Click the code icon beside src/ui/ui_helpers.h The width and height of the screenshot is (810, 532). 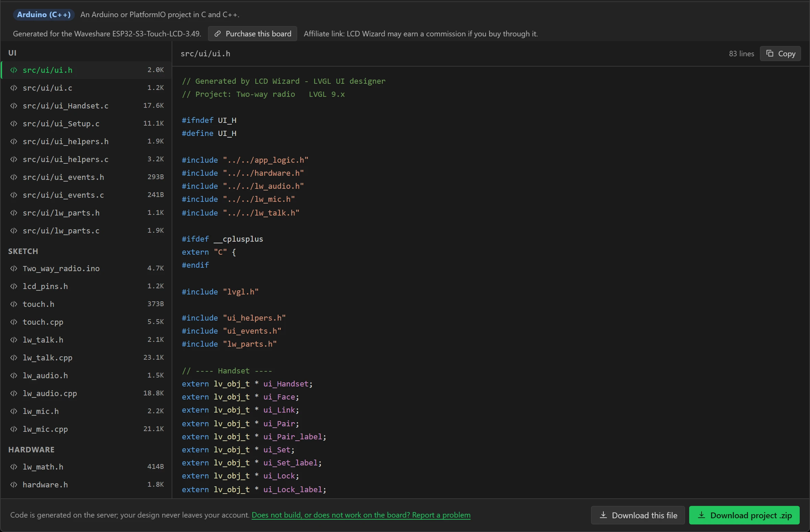14,141
